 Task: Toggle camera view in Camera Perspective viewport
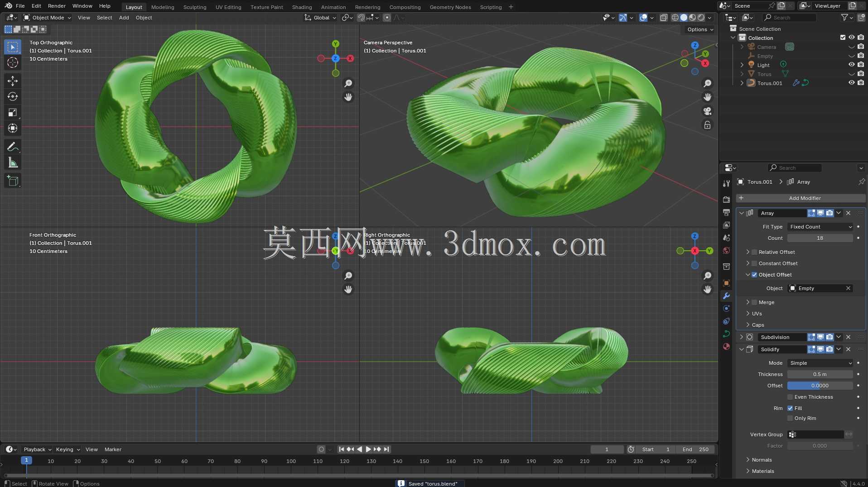coord(707,111)
